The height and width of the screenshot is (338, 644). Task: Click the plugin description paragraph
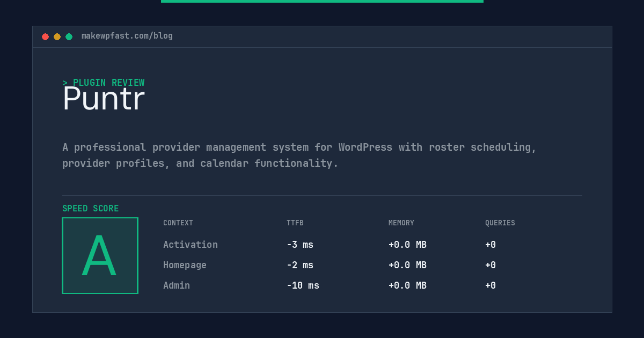click(x=299, y=155)
